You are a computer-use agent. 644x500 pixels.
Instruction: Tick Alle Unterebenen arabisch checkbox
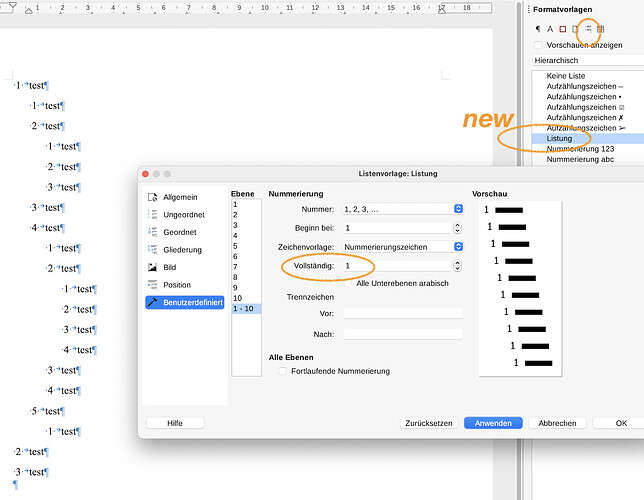point(348,283)
